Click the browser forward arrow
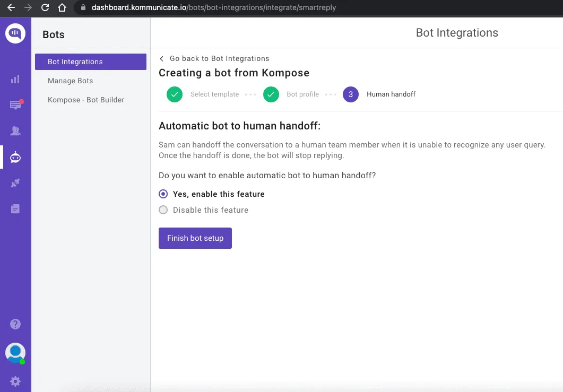 pyautogui.click(x=28, y=7)
